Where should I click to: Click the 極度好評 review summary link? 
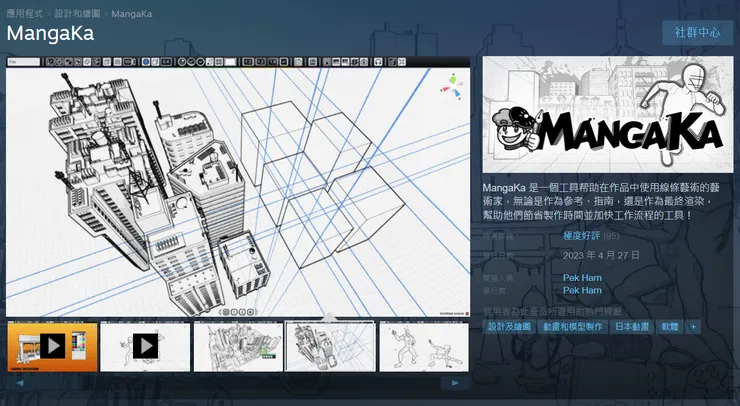pyautogui.click(x=581, y=236)
